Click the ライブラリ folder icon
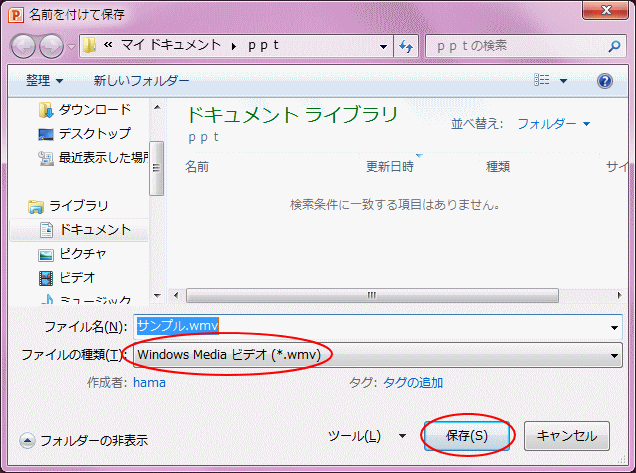636x473 pixels. [x=36, y=206]
